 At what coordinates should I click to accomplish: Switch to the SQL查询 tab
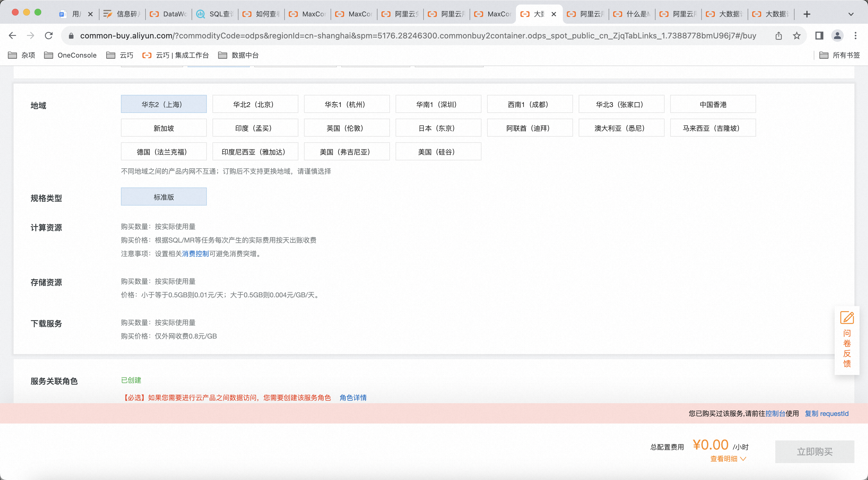215,14
